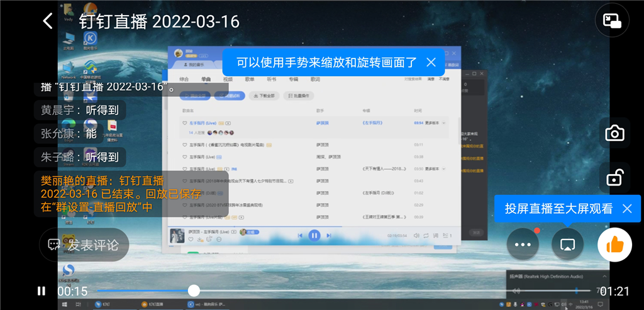Tap the screen cast icon
This screenshot has height=310, width=644.
pyautogui.click(x=567, y=245)
